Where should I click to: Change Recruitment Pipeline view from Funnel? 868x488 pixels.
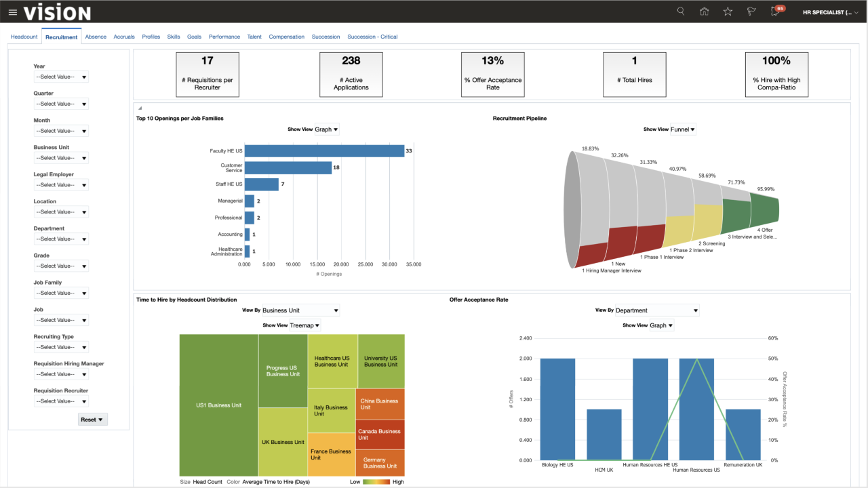pos(683,129)
